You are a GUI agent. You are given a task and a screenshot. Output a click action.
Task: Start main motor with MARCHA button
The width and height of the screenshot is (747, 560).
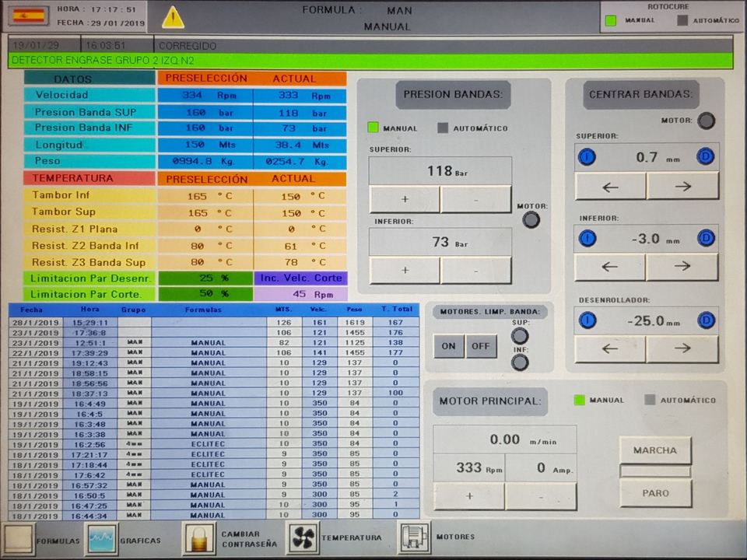655,450
